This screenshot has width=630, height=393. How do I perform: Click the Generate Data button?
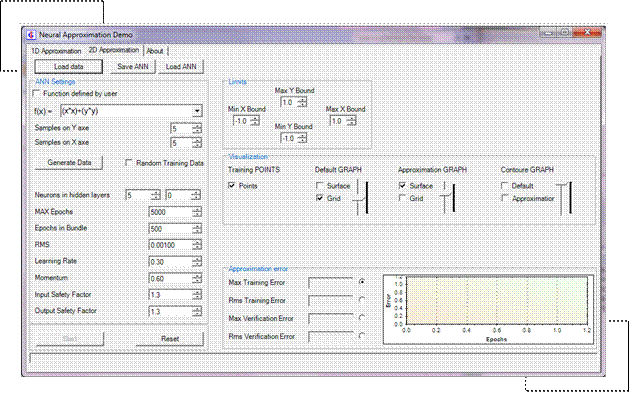point(69,163)
